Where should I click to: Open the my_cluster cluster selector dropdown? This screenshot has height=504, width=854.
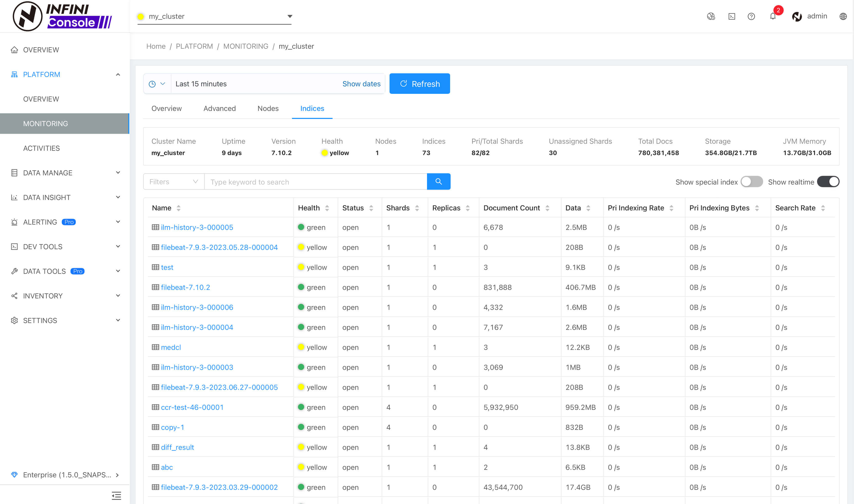(x=215, y=16)
